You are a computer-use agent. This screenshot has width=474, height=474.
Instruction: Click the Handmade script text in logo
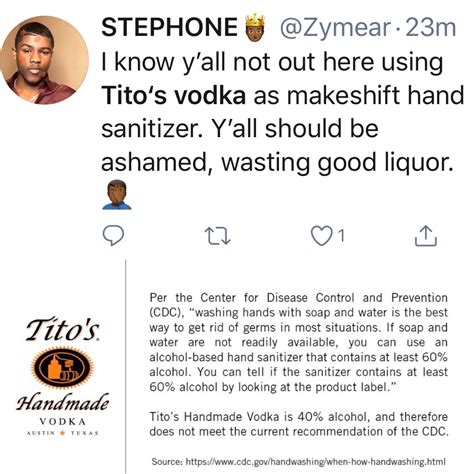point(63,402)
